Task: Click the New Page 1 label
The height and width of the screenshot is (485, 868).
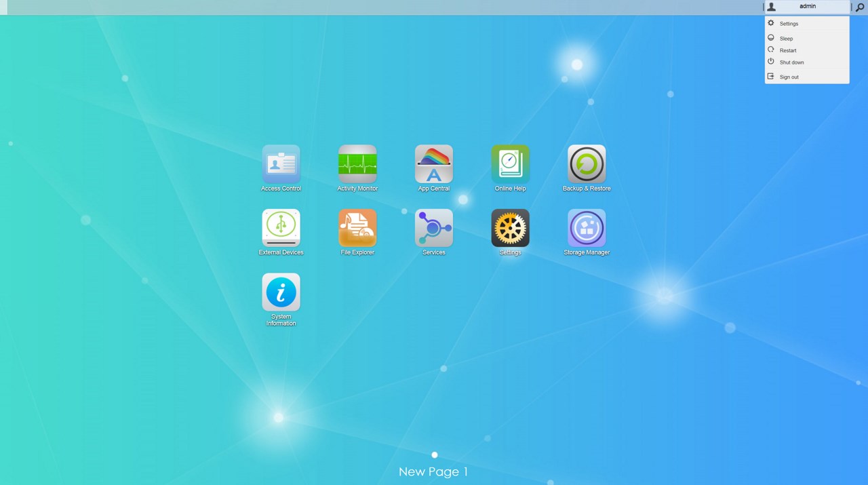Action: (x=433, y=471)
